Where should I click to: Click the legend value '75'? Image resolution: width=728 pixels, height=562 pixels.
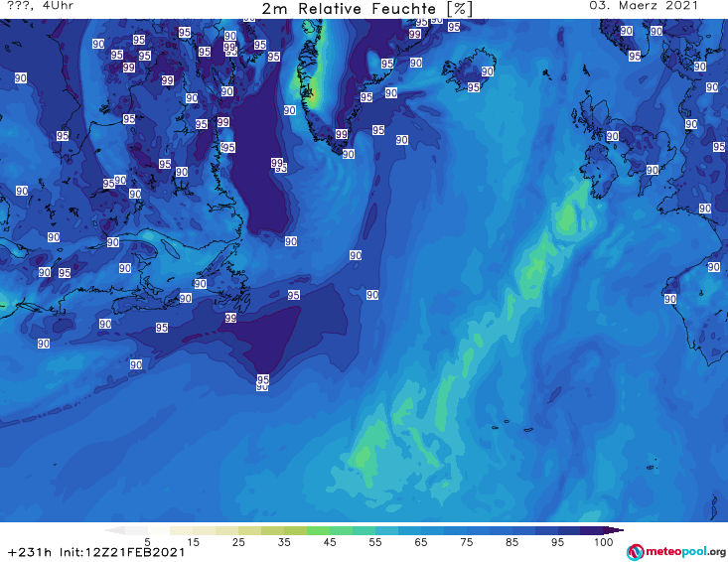(x=466, y=542)
